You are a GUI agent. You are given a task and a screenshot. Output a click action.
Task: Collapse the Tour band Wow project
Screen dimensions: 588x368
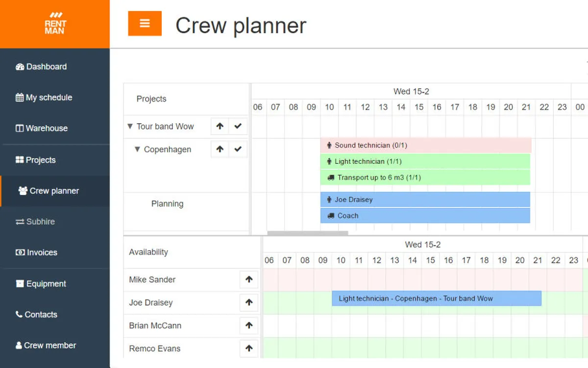point(130,127)
